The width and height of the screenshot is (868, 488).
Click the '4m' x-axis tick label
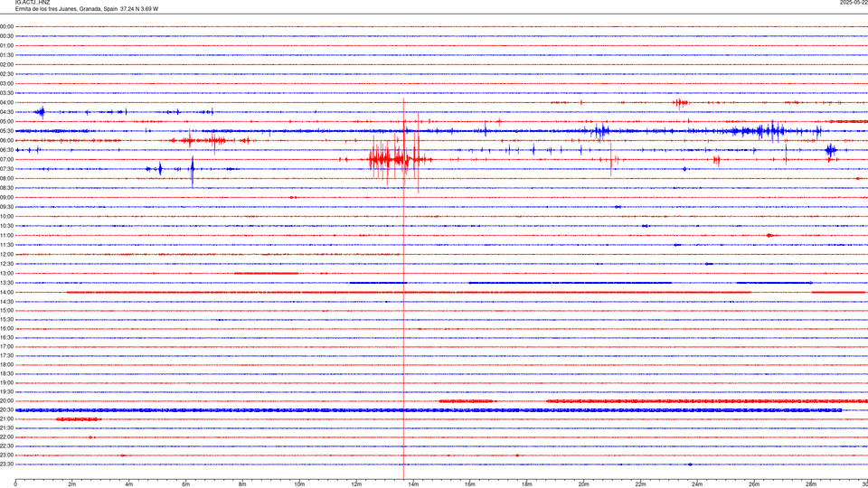pos(129,484)
